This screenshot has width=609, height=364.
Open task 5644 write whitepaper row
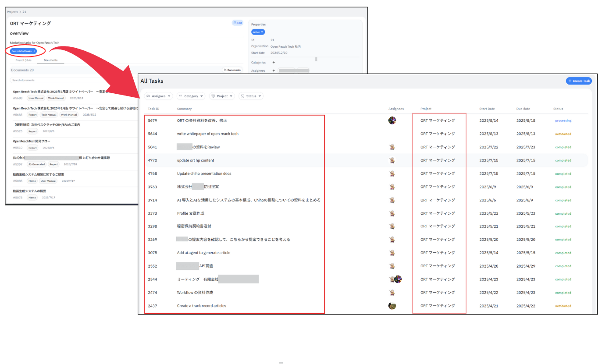208,134
